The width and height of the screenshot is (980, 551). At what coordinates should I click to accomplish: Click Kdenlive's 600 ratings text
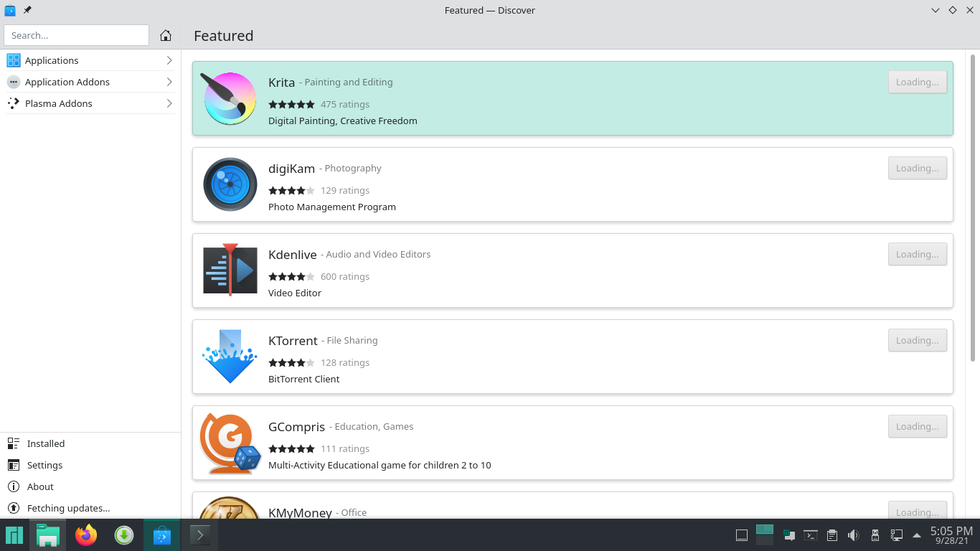pos(345,276)
